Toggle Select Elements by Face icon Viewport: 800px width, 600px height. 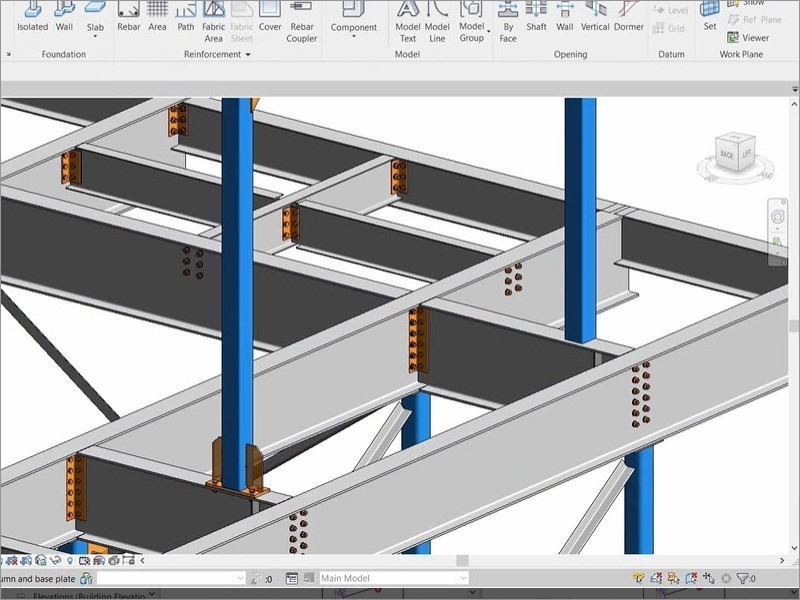pos(691,578)
